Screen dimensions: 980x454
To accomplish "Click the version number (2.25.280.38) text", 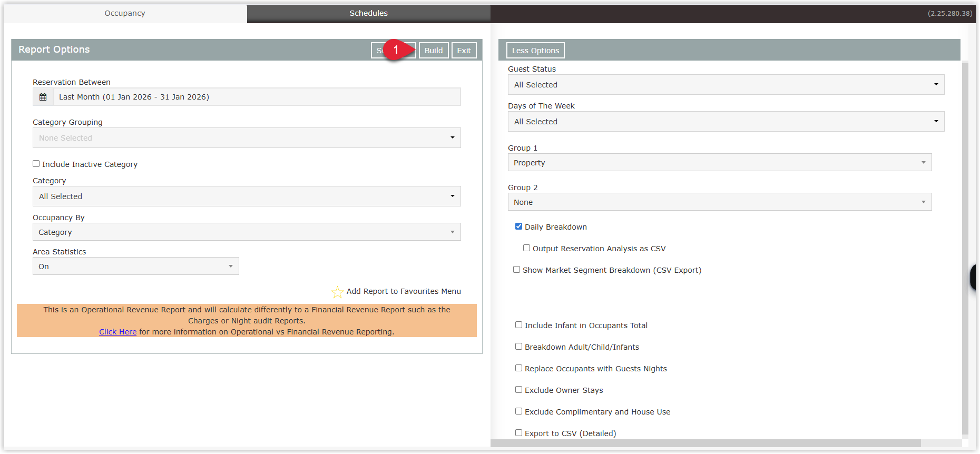I will tap(950, 14).
